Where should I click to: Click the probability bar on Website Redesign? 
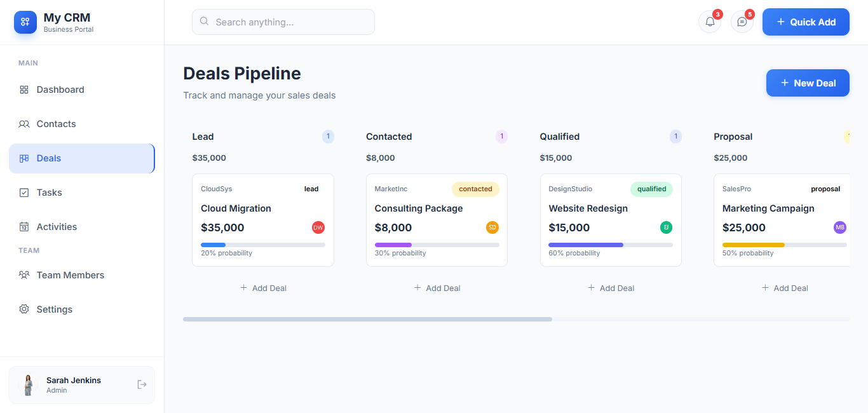tap(610, 245)
